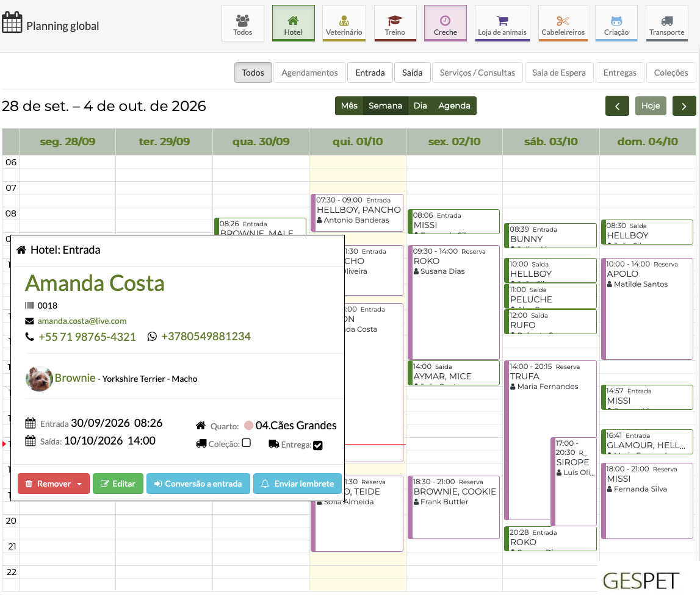Viewport: 700px width, 597px height.
Task: Open the Veterinário category
Action: click(x=344, y=23)
